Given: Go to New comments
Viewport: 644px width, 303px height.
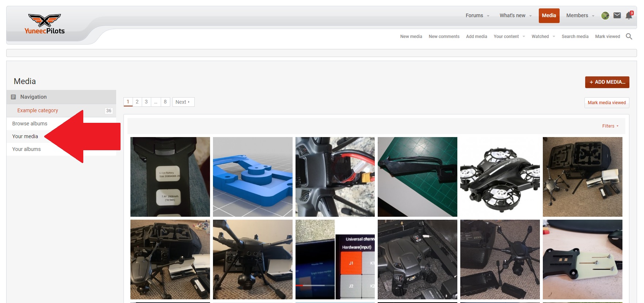Looking at the screenshot, I should tap(444, 37).
